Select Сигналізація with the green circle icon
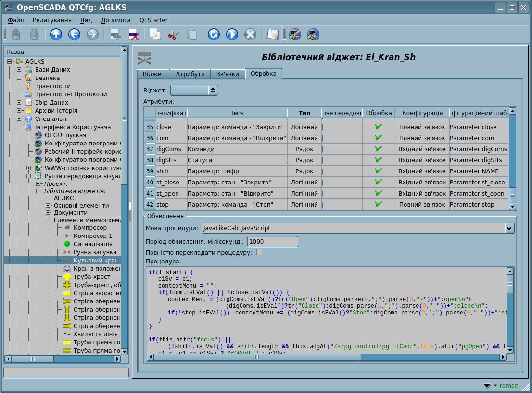This screenshot has width=532, height=393. 93,244
